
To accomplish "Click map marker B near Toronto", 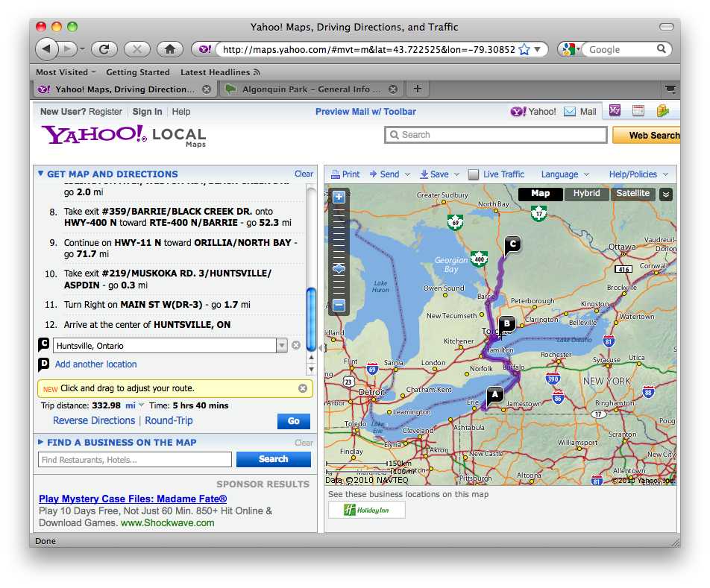I will (x=506, y=325).
